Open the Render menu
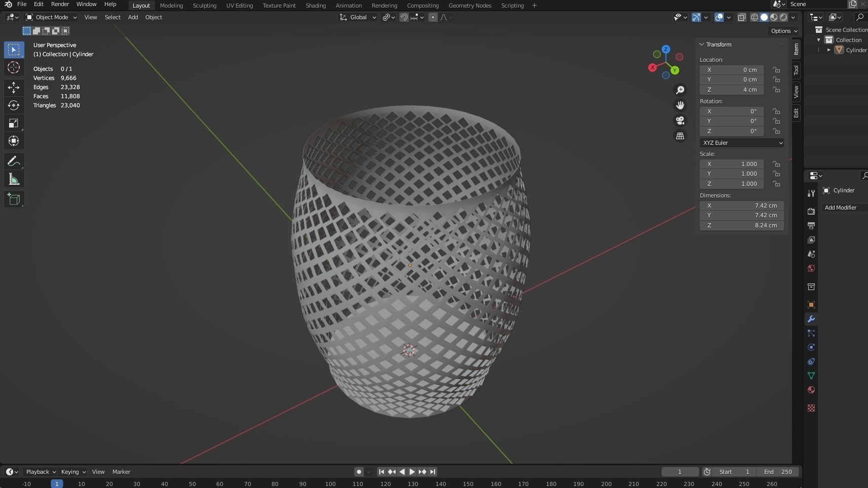This screenshot has height=488, width=868. [x=60, y=4]
